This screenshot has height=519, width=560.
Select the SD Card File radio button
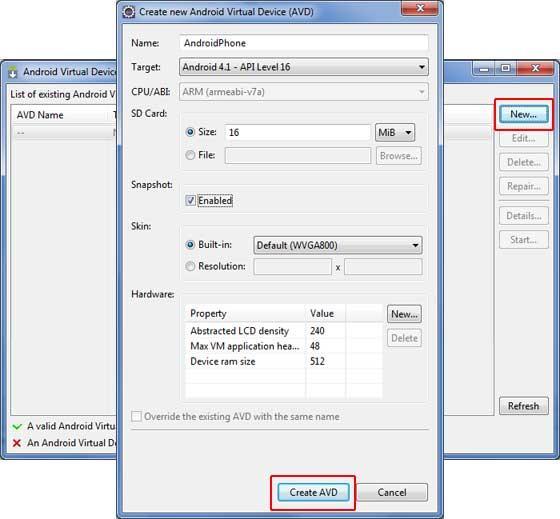coord(190,155)
